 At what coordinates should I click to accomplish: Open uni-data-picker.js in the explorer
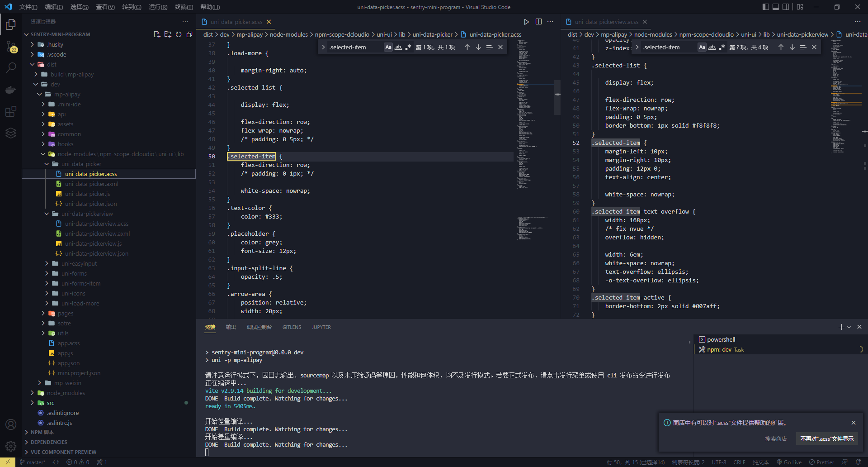[87, 194]
